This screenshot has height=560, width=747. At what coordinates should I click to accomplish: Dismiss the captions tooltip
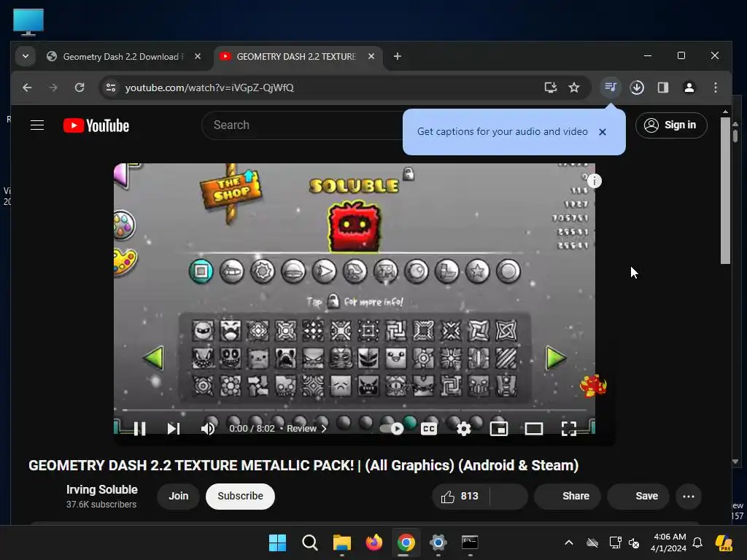pos(602,132)
